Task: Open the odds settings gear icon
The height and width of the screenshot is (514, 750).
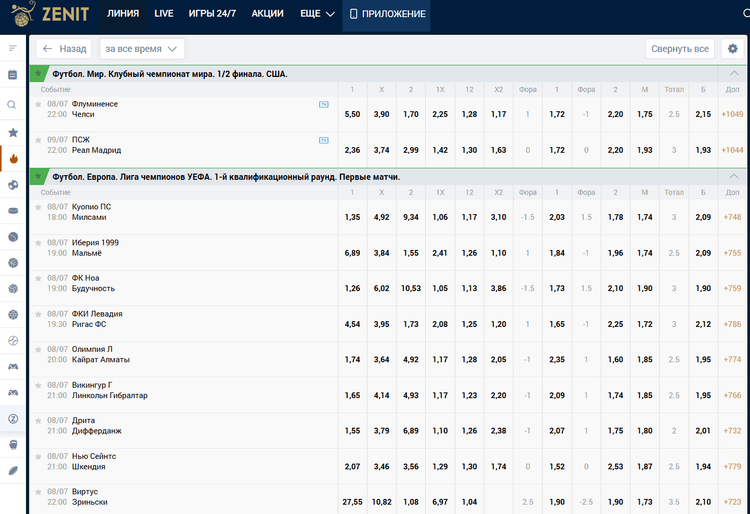Action: (x=733, y=49)
